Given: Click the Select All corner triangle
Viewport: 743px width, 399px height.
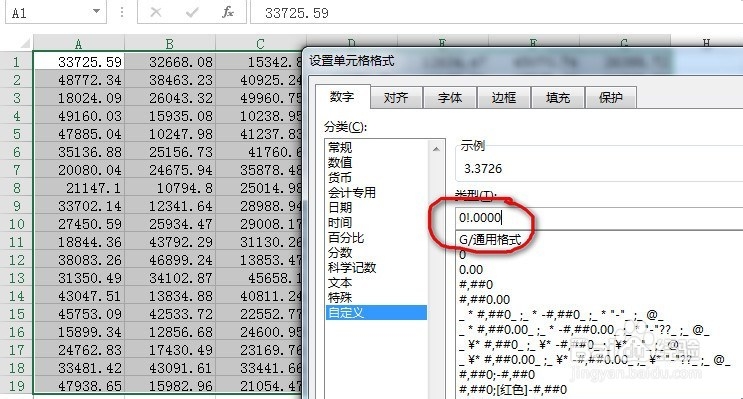Looking at the screenshot, I should click(25, 44).
